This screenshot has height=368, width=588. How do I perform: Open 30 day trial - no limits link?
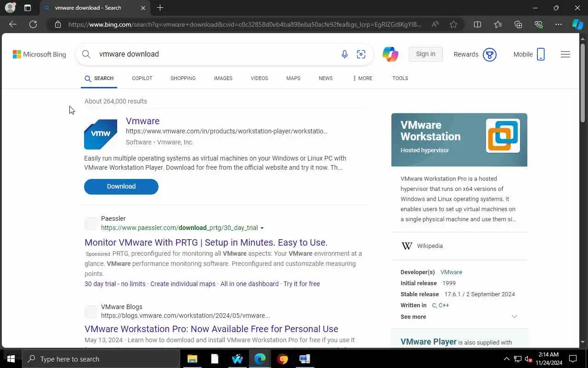click(x=115, y=284)
